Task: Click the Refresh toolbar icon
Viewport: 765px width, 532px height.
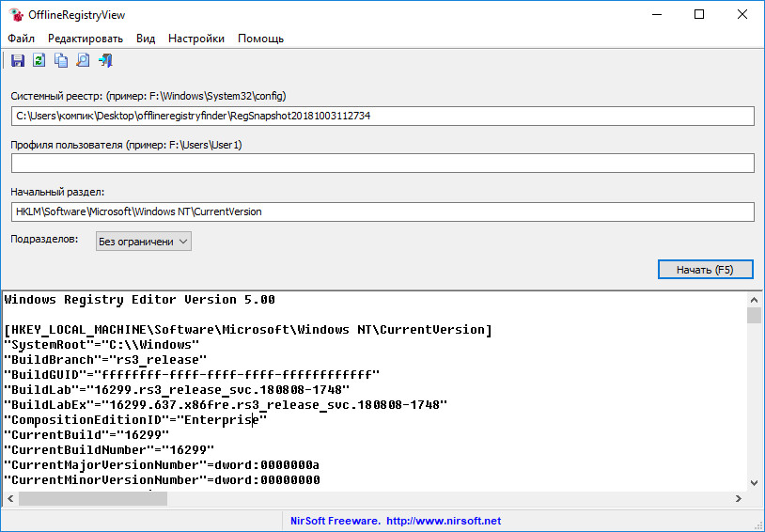Action: click(x=39, y=60)
